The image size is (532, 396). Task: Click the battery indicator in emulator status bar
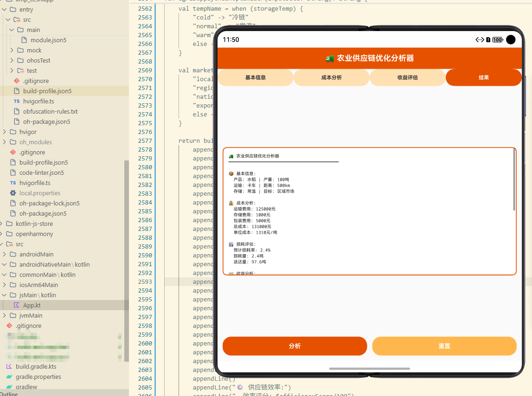(498, 40)
